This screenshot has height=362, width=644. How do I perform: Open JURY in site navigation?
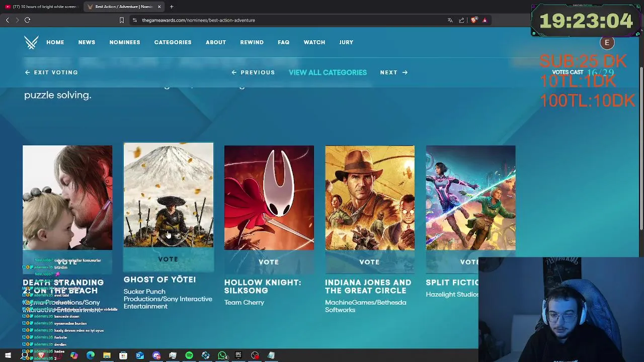(x=346, y=42)
